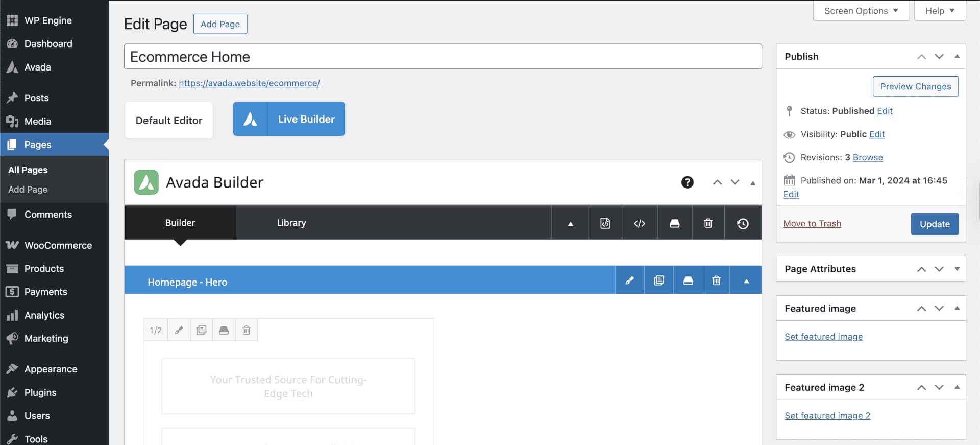Open All Pages submenu item
This screenshot has height=445, width=980.
pos(28,170)
